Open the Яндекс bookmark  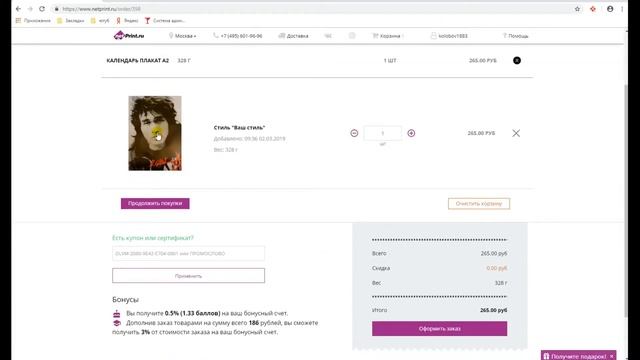(x=127, y=20)
